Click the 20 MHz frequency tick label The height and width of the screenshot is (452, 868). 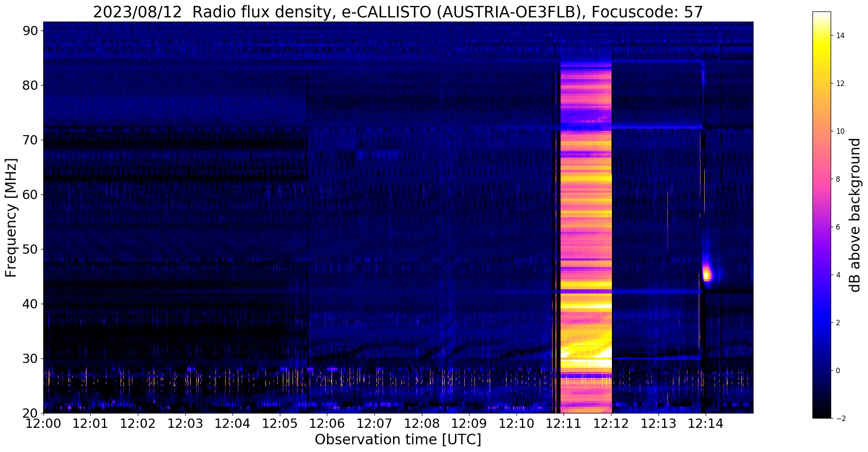point(31,413)
